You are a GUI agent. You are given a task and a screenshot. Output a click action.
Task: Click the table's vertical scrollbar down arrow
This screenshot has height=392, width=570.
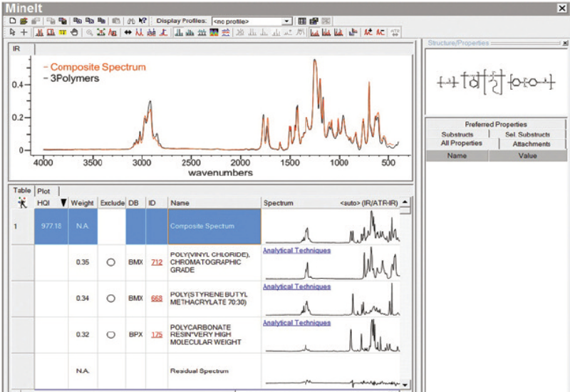tap(405, 385)
